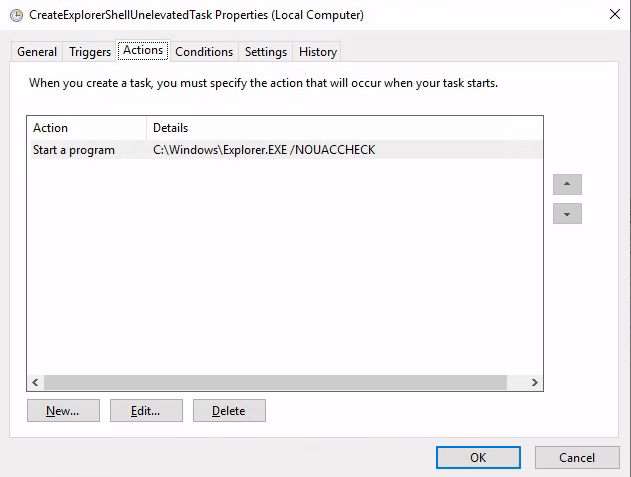The width and height of the screenshot is (631, 477).
Task: Click the left scroll arrow of the list
Action: (35, 382)
